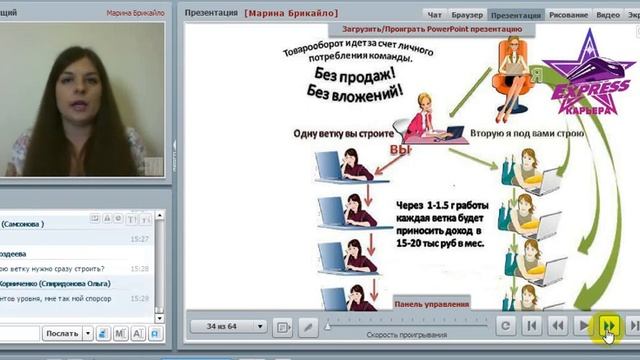Click the blue user icon beside Послать

pos(103,333)
